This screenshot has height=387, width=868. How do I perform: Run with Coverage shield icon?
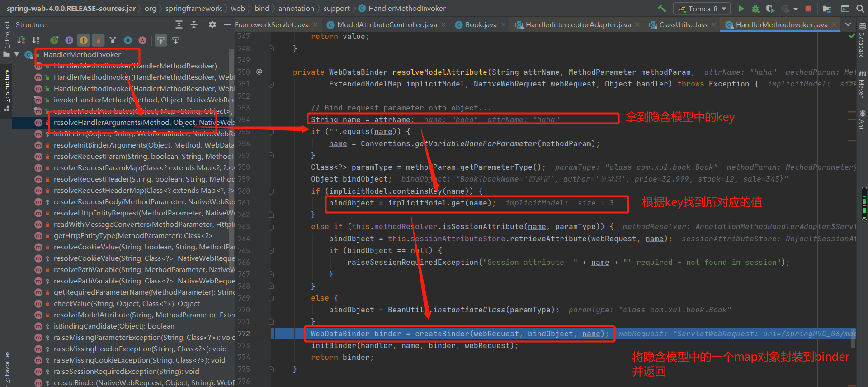770,9
